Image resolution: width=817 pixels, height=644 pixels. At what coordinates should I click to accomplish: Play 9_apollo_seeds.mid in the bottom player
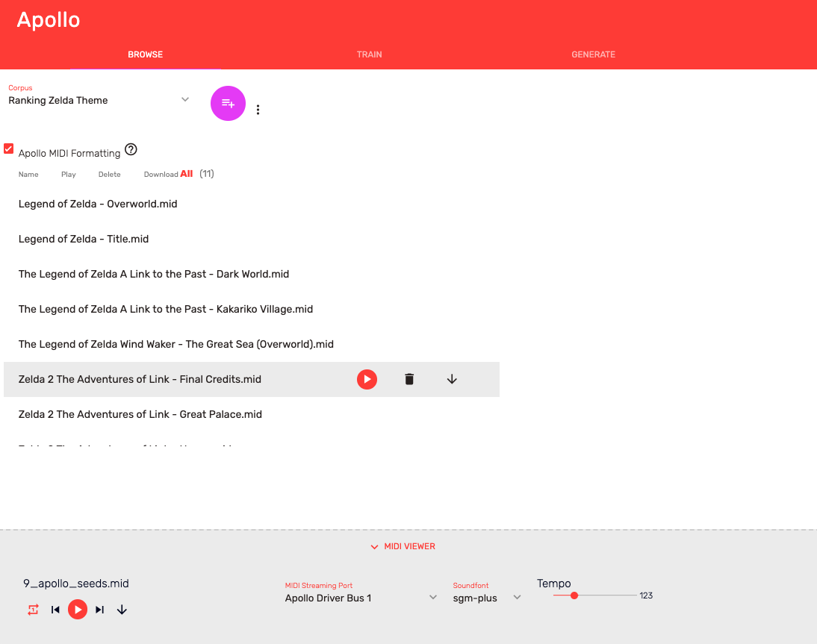point(78,610)
